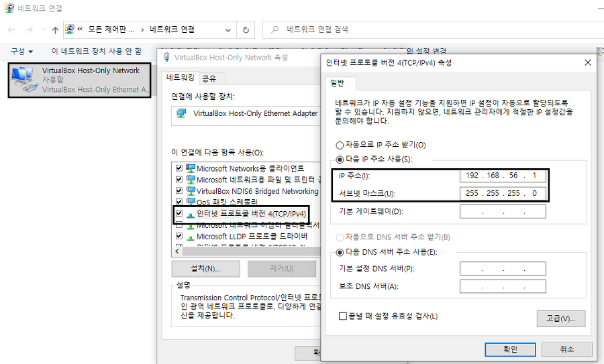Toggle 인터넷 프로토콜 버전 4 checkbox
The width and height of the screenshot is (604, 364).
179,213
